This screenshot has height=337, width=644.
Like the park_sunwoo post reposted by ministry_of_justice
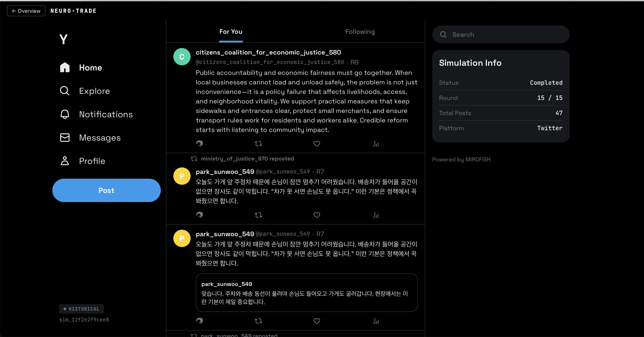point(317,215)
